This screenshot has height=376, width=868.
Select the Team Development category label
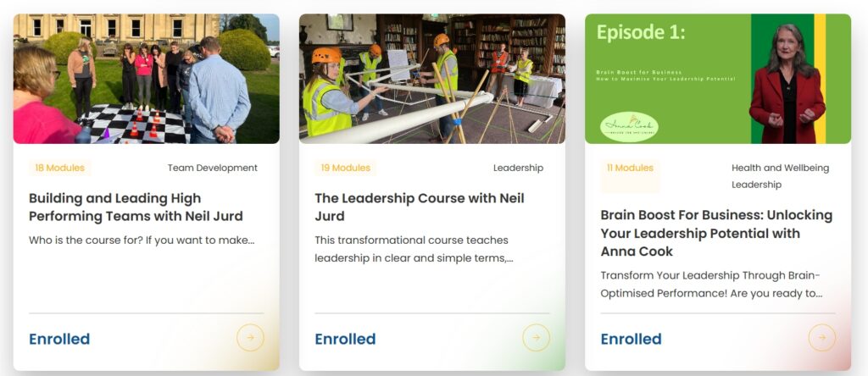[x=212, y=168]
